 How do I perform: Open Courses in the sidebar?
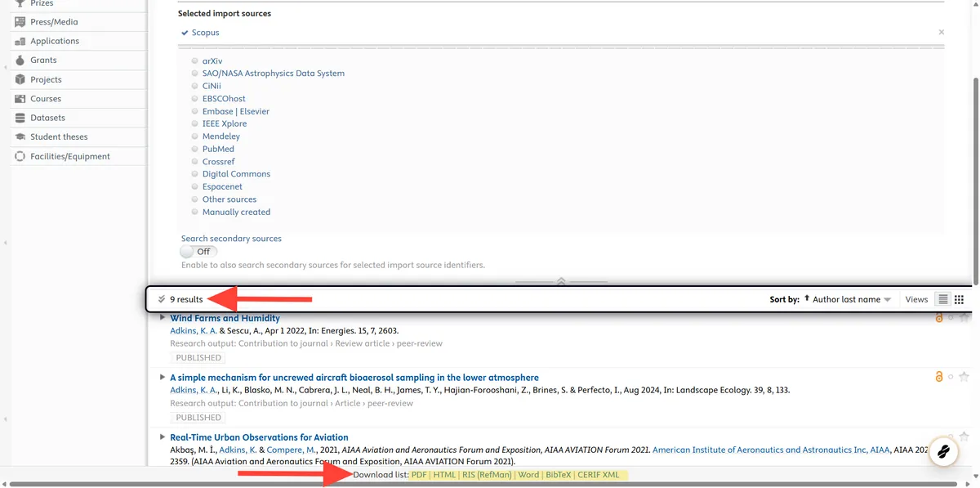pyautogui.click(x=46, y=99)
